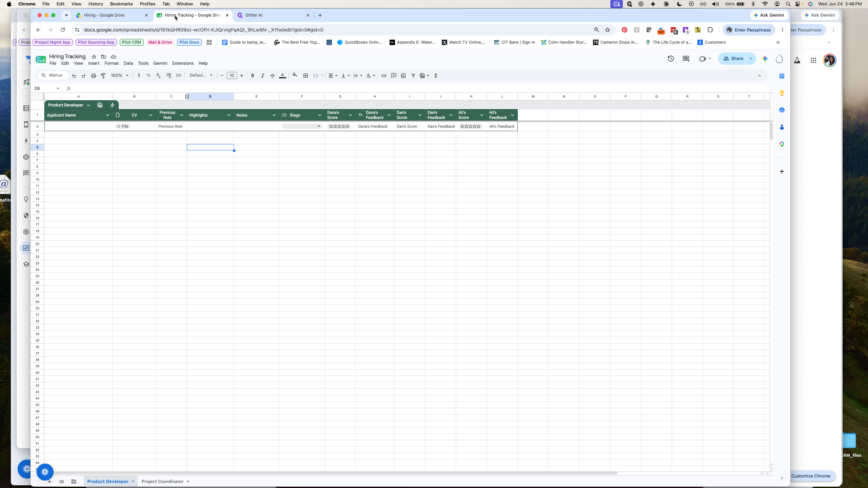Toggle bold formatting

(x=253, y=76)
